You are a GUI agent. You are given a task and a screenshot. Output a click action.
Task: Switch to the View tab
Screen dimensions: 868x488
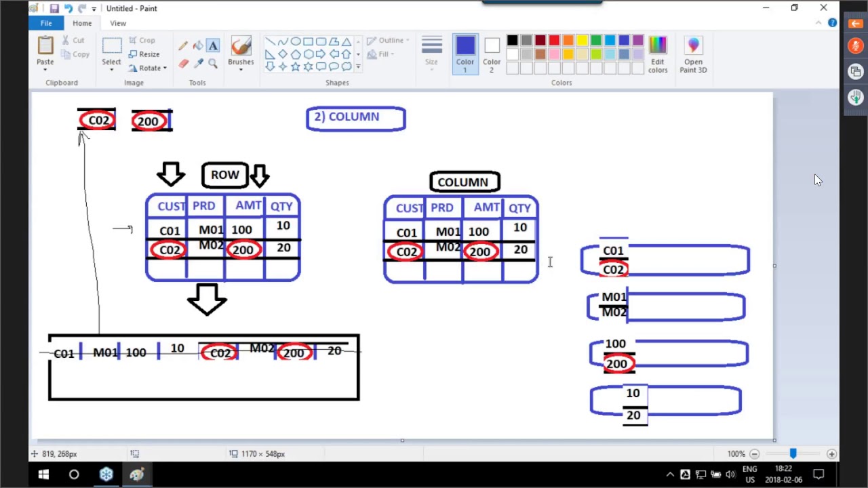[x=118, y=23]
